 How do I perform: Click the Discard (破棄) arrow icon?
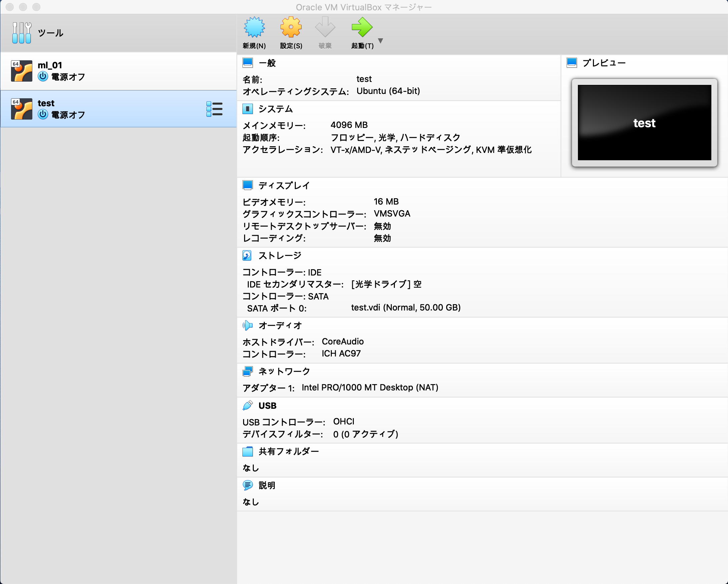point(325,28)
